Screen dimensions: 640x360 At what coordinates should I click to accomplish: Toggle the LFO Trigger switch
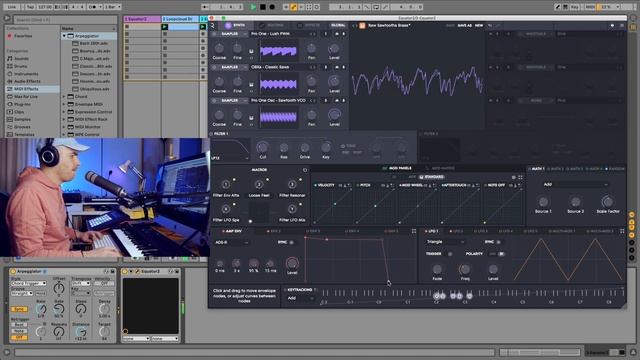pyautogui.click(x=450, y=254)
